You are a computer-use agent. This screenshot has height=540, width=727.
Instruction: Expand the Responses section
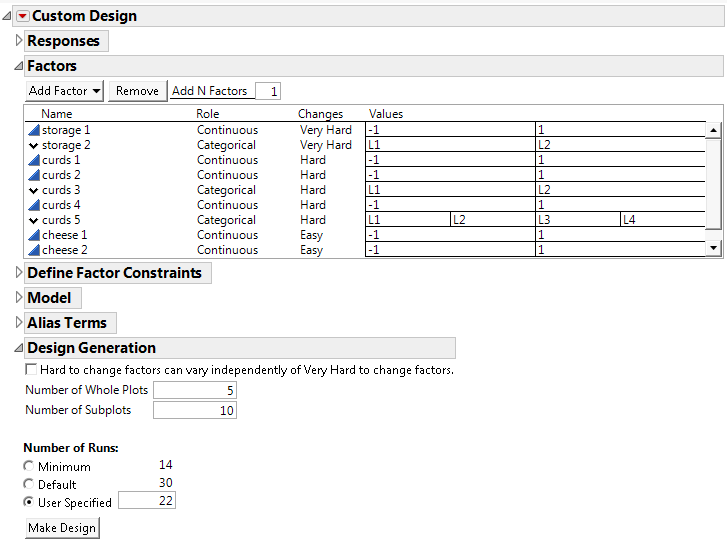click(x=18, y=41)
